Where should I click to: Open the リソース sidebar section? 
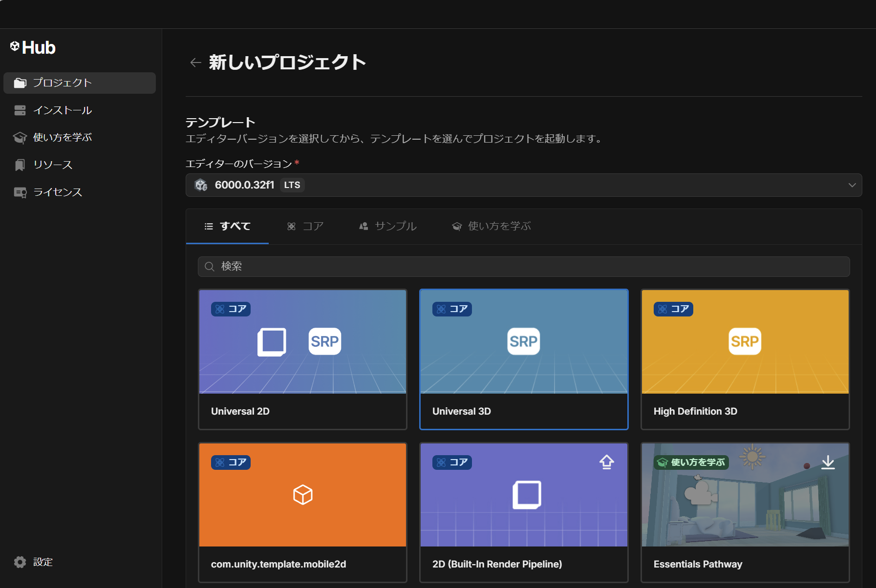point(52,165)
